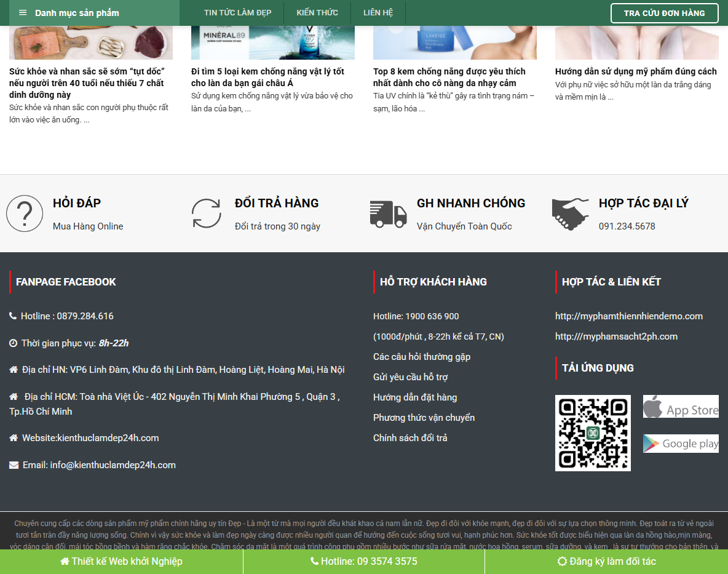Open the hamburger menu beside Danh mục sản phẩm

click(x=23, y=12)
